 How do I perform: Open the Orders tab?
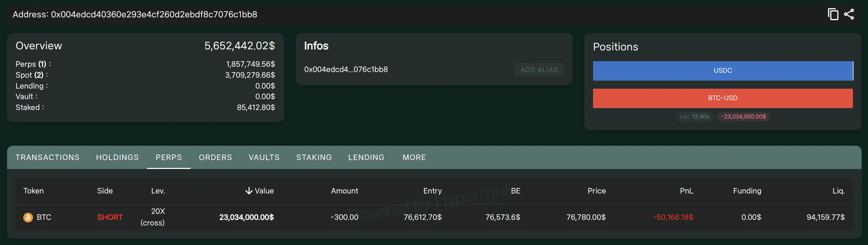(216, 157)
